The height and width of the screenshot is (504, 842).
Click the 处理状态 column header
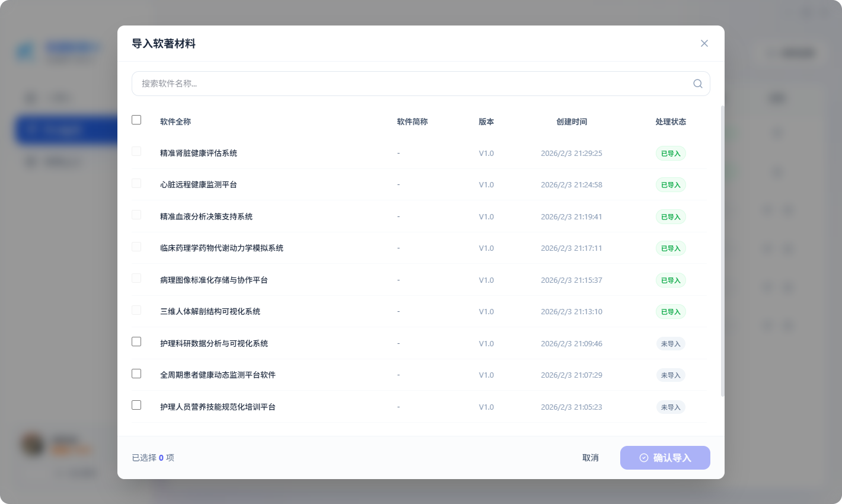(x=671, y=122)
